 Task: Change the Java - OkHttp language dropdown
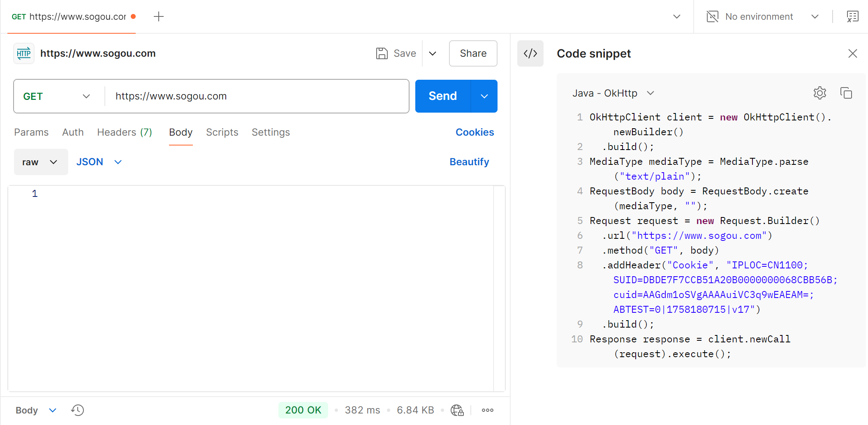point(613,93)
